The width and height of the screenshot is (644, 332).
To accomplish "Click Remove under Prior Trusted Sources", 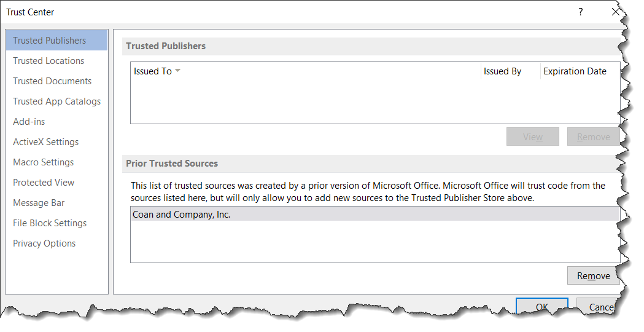I will point(594,275).
